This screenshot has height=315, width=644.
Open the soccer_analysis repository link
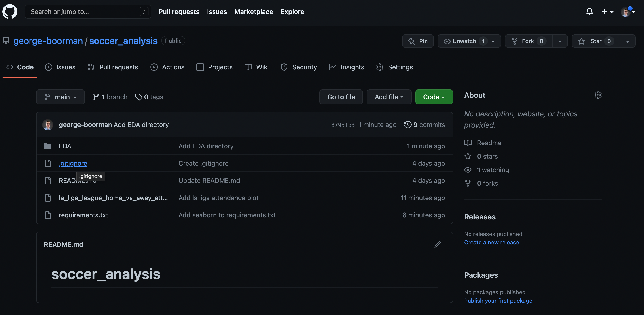pyautogui.click(x=123, y=41)
